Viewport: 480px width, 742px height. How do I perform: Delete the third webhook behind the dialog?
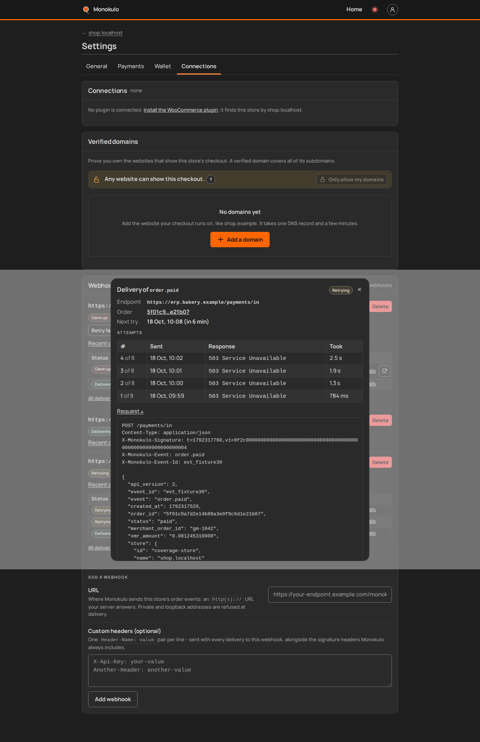pos(380,462)
